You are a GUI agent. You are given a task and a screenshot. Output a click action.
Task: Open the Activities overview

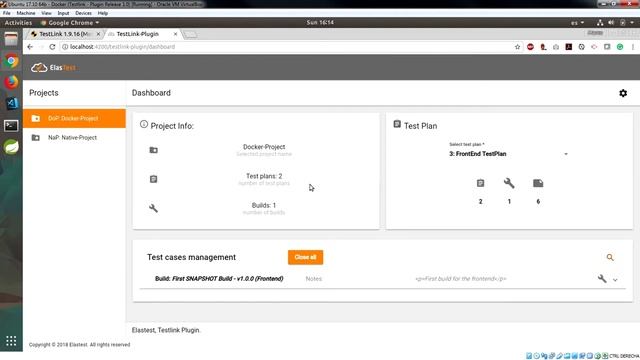[x=18, y=22]
